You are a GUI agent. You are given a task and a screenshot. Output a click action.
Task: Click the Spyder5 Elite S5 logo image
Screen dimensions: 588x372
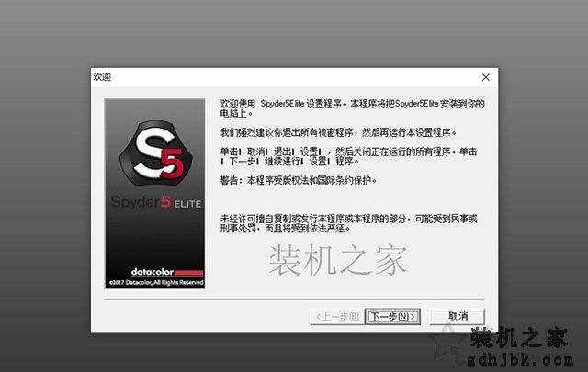[155, 152]
